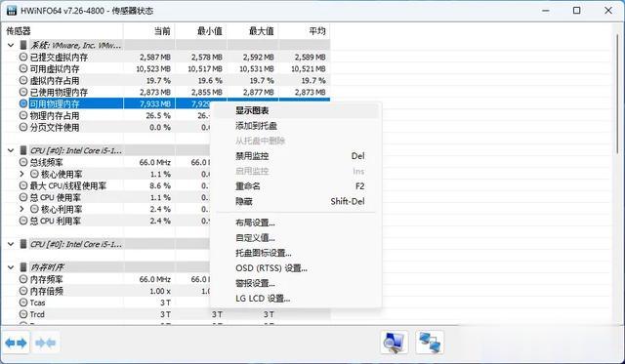Open the magnifier computer summary icon
This screenshot has width=625, height=364.
394,343
